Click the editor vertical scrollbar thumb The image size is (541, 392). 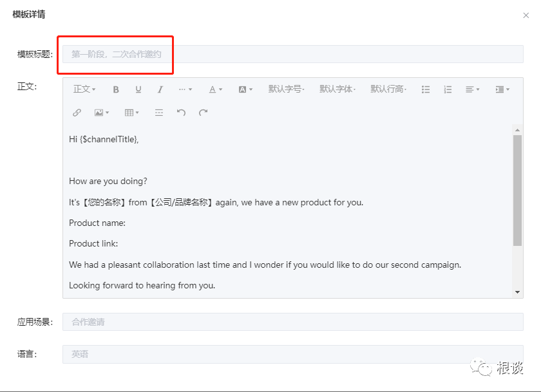click(517, 191)
